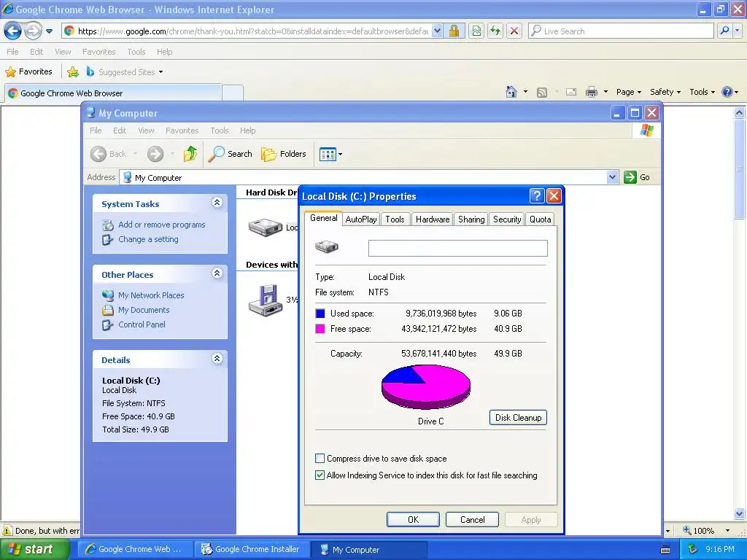Open IE Favorites menu in menu bar

pyautogui.click(x=98, y=52)
